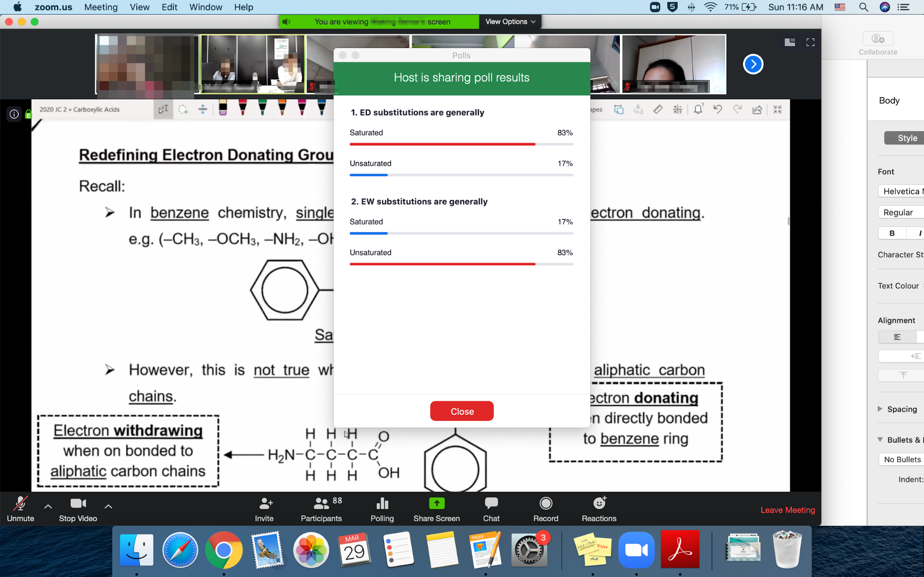Open the Window menu
This screenshot has height=577, width=924.
pos(206,7)
